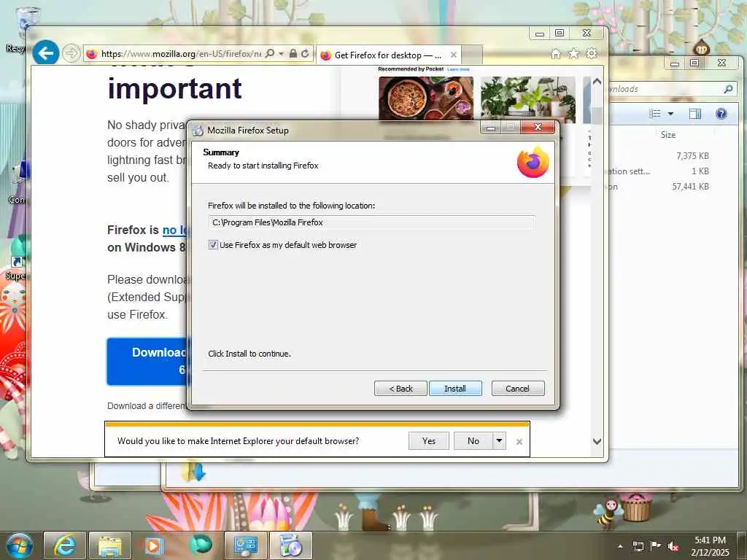Image resolution: width=747 pixels, height=560 pixels.
Task: Sort by the Size column header
Action: (668, 135)
